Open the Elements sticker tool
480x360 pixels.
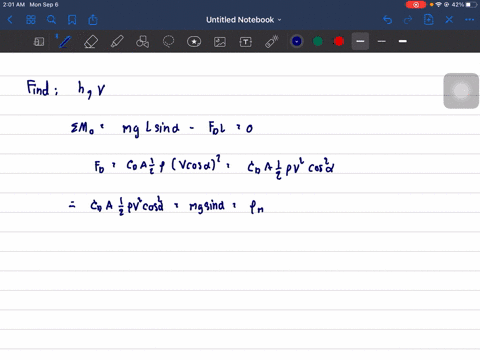194,42
